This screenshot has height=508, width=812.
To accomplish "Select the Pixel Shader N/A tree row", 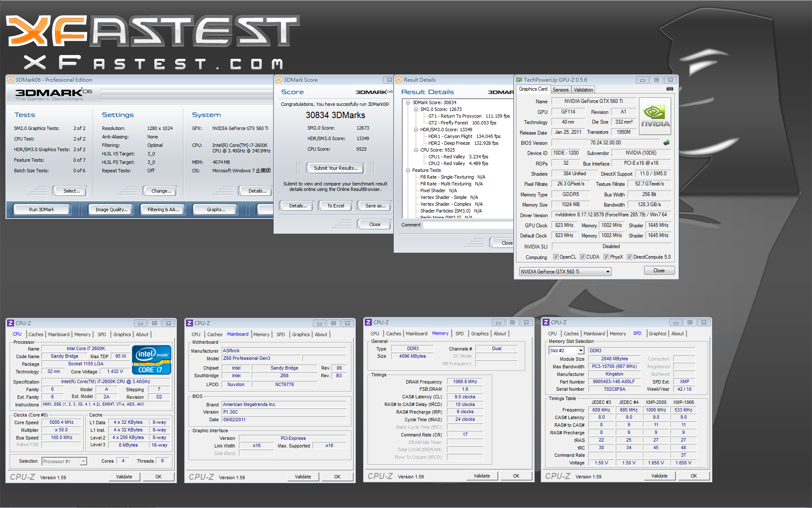I will 439,190.
